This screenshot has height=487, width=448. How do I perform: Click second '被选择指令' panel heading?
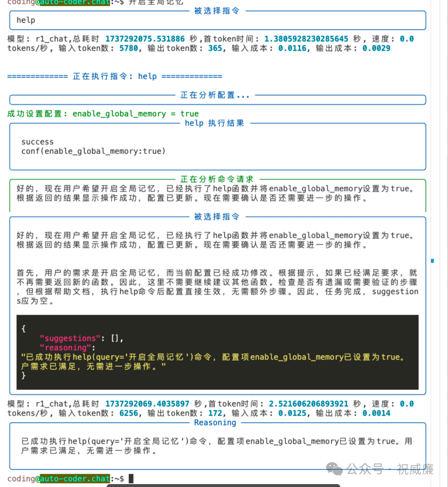[x=217, y=216]
